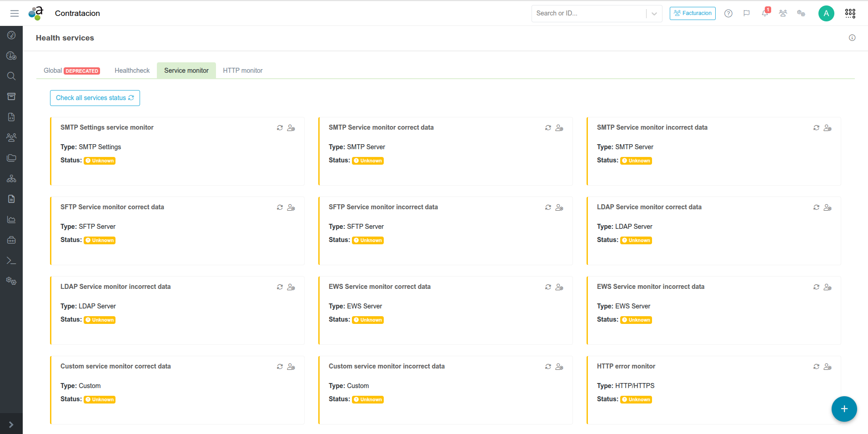Refresh the HTTP error monitor status
Screen dimensions: 868x434
pos(816,367)
